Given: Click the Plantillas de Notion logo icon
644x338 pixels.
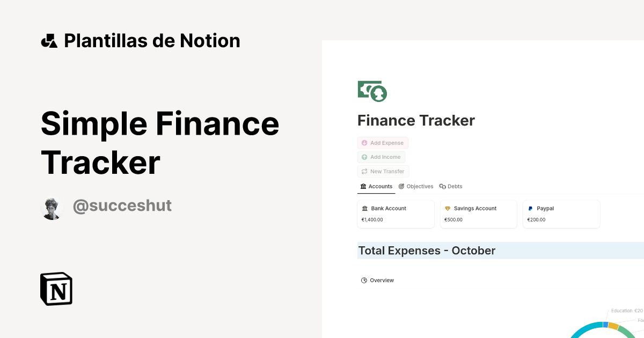Looking at the screenshot, I should (49, 40).
